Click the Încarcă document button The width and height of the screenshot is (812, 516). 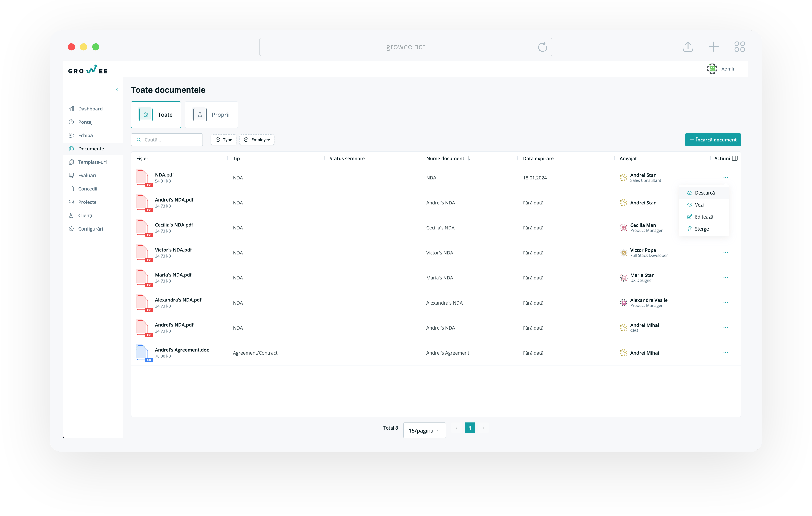tap(713, 140)
